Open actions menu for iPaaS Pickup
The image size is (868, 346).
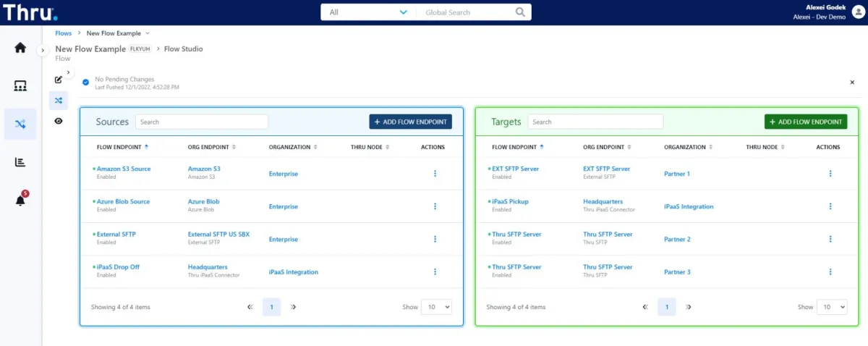[830, 206]
